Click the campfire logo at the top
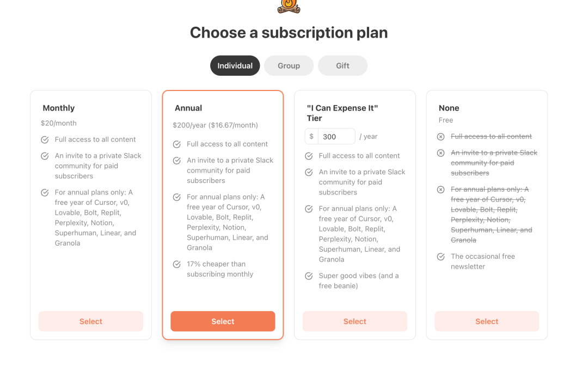The width and height of the screenshot is (588, 365). tap(289, 7)
